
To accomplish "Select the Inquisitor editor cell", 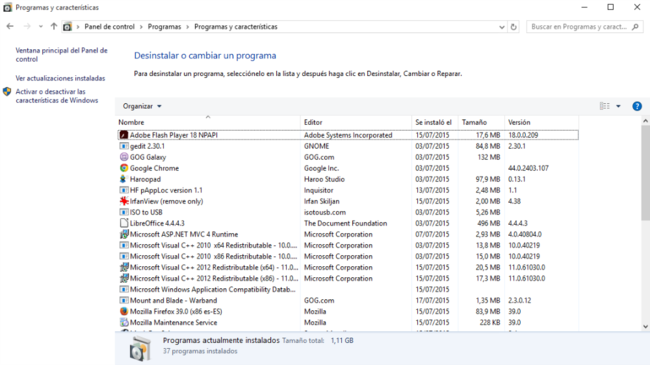I will pyautogui.click(x=318, y=190).
